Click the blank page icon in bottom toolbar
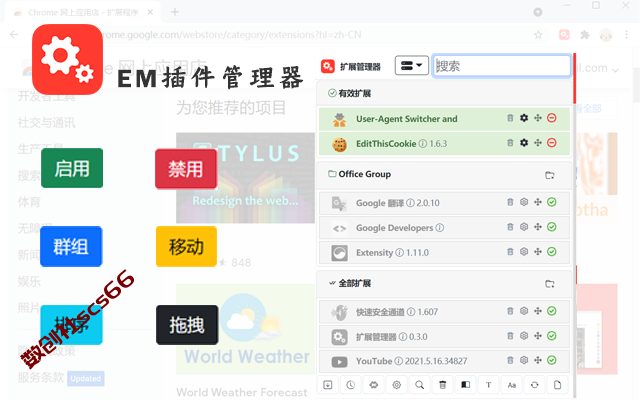The height and width of the screenshot is (400, 640). (558, 384)
